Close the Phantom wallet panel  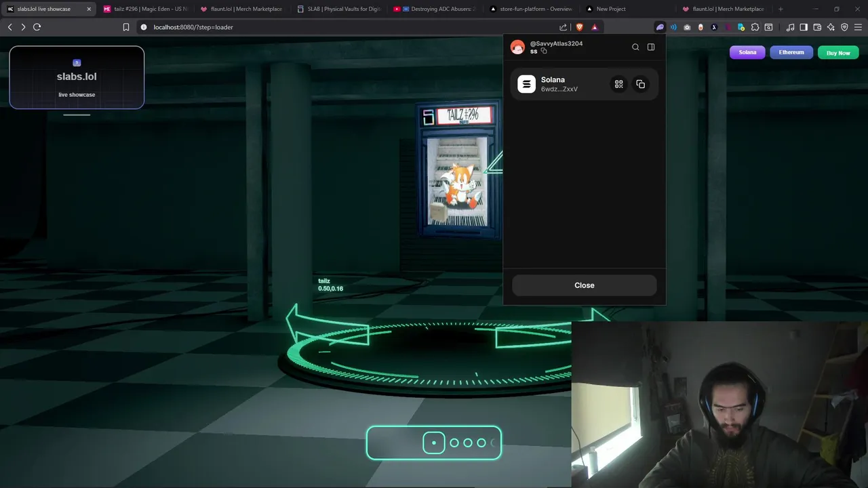tap(585, 285)
